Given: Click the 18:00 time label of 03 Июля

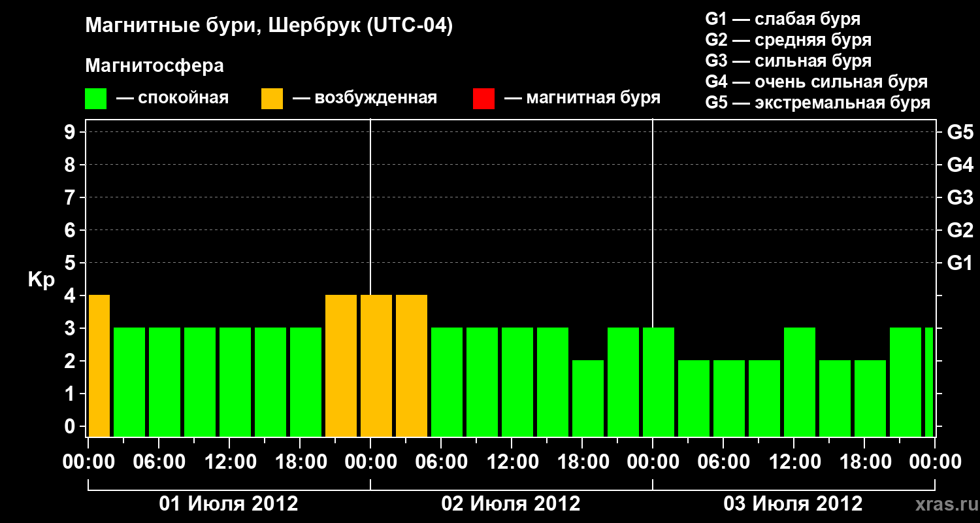Looking at the screenshot, I should [864, 462].
